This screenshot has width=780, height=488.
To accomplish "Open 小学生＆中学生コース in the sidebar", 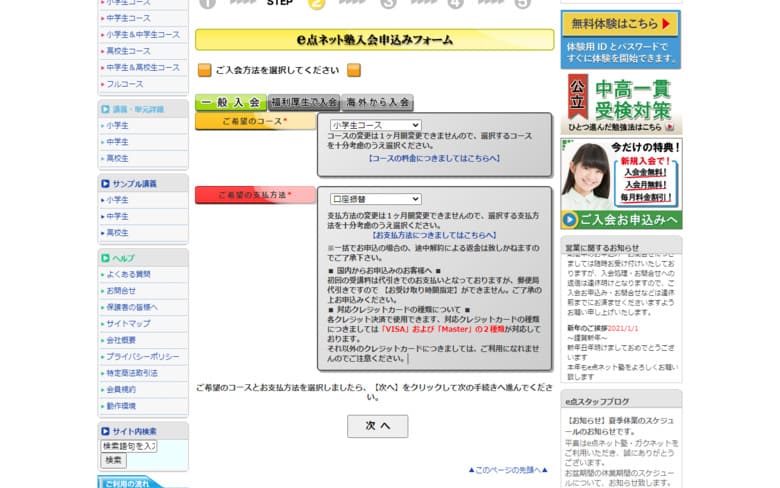I will point(143,35).
